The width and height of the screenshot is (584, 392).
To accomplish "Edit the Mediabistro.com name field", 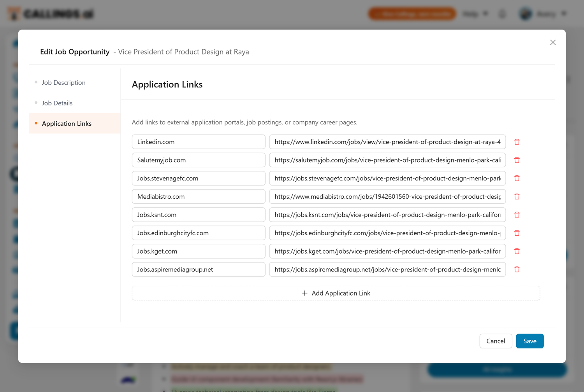I will 199,197.
